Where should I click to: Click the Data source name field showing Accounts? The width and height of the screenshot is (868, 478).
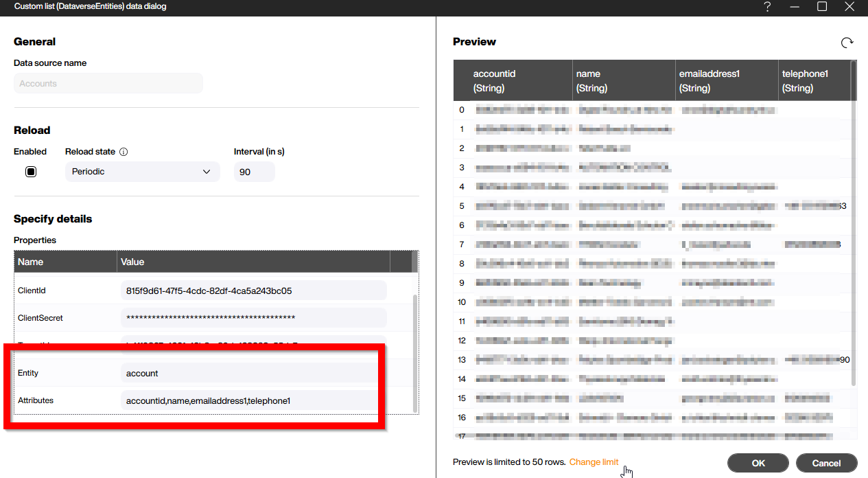tap(108, 82)
